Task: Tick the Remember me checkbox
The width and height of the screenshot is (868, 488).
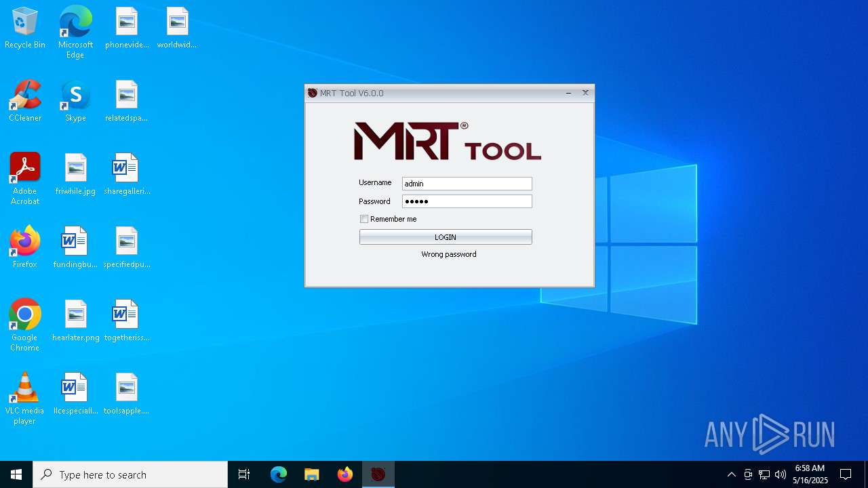Action: (364, 219)
